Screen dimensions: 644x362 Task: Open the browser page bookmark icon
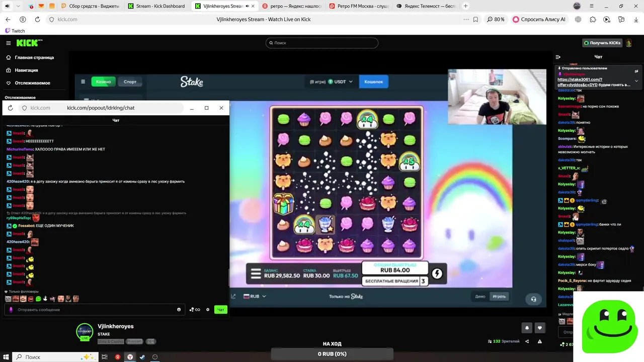[476, 19]
